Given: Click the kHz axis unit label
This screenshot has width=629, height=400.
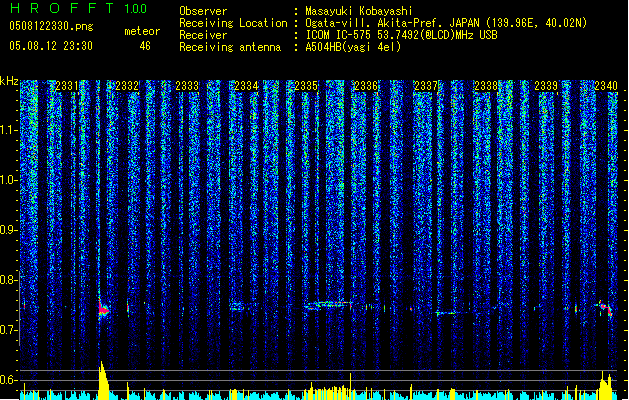Looking at the screenshot, I should (9, 81).
